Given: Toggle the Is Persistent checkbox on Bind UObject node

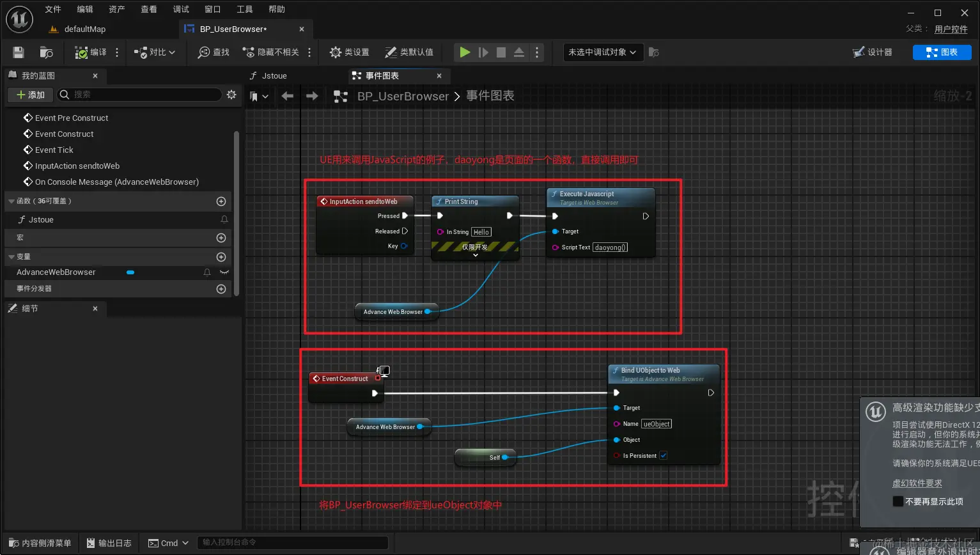Looking at the screenshot, I should [x=664, y=455].
